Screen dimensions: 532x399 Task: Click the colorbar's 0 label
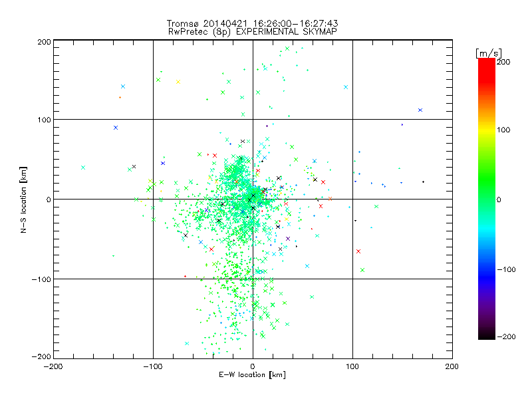coord(499,199)
